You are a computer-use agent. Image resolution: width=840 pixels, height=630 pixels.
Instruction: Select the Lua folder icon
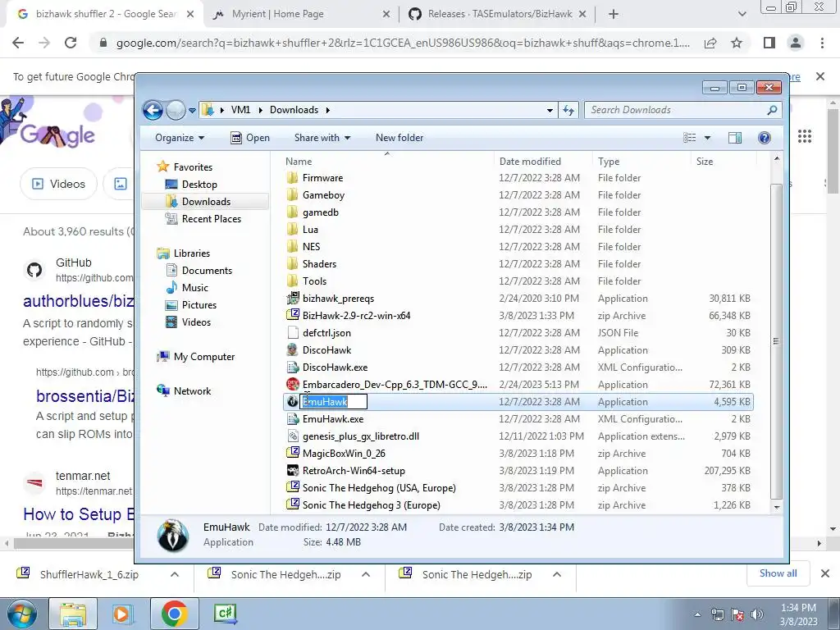(x=292, y=230)
